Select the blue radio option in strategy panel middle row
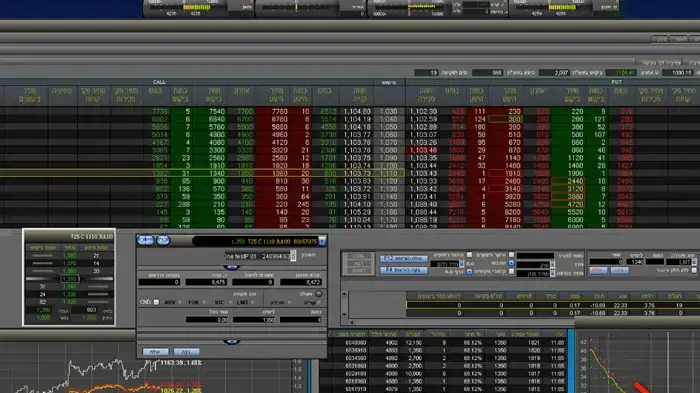 511,263
